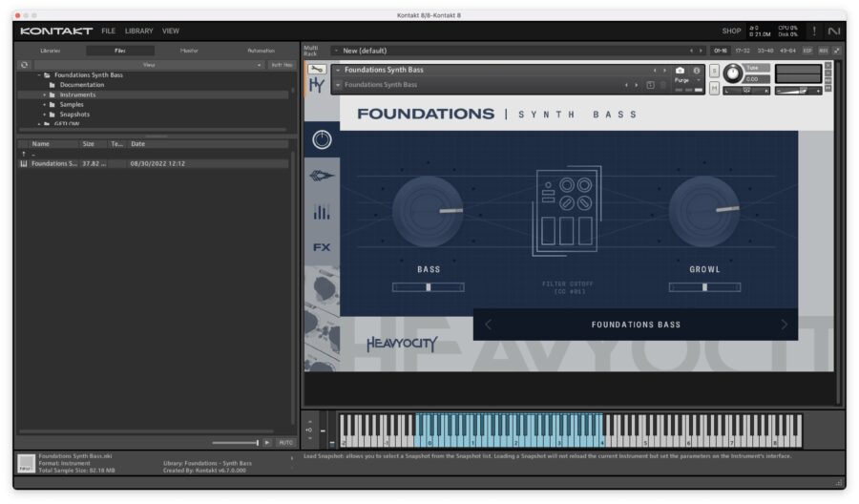This screenshot has width=859, height=504.
Task: Click the Native Instruments logo icon
Action: click(x=834, y=31)
